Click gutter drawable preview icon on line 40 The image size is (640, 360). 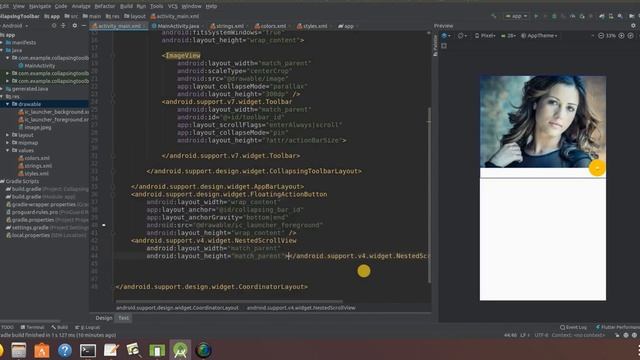tap(104, 225)
